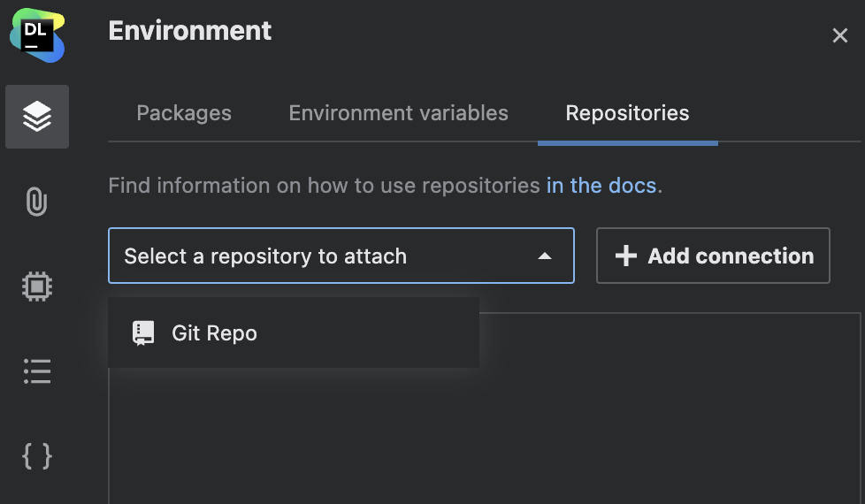Open the Variables curly braces icon
This screenshot has width=865, height=504.
pos(37,456)
